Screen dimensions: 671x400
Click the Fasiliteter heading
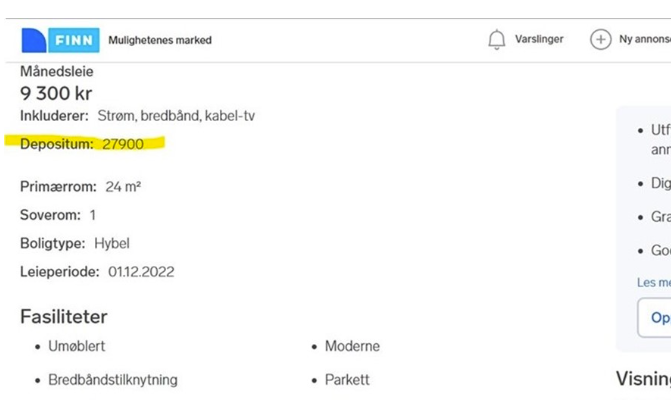(64, 317)
